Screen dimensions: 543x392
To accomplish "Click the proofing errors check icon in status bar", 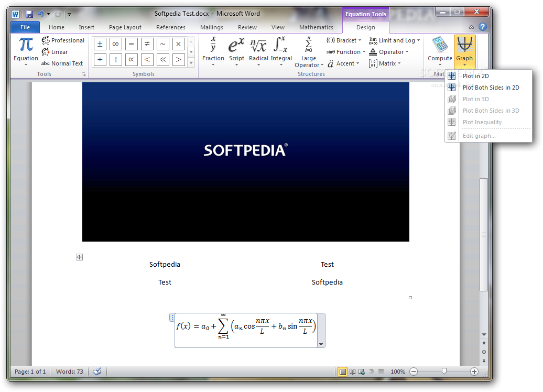I will coord(97,372).
